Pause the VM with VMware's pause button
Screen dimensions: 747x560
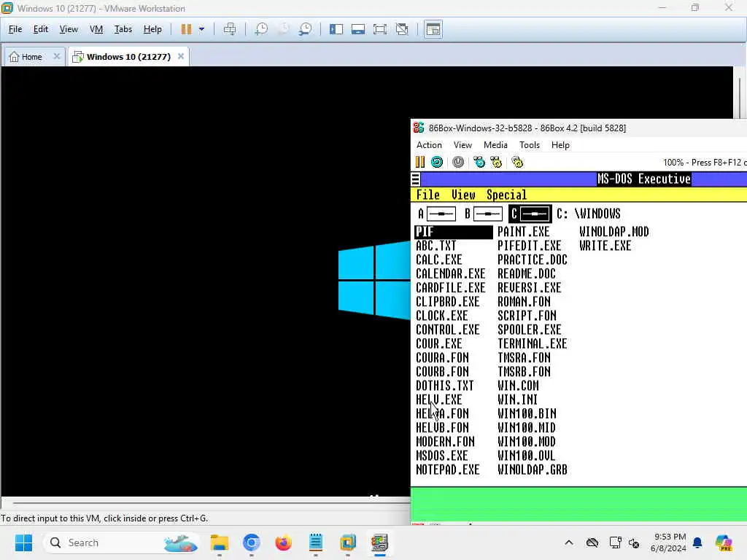186,29
